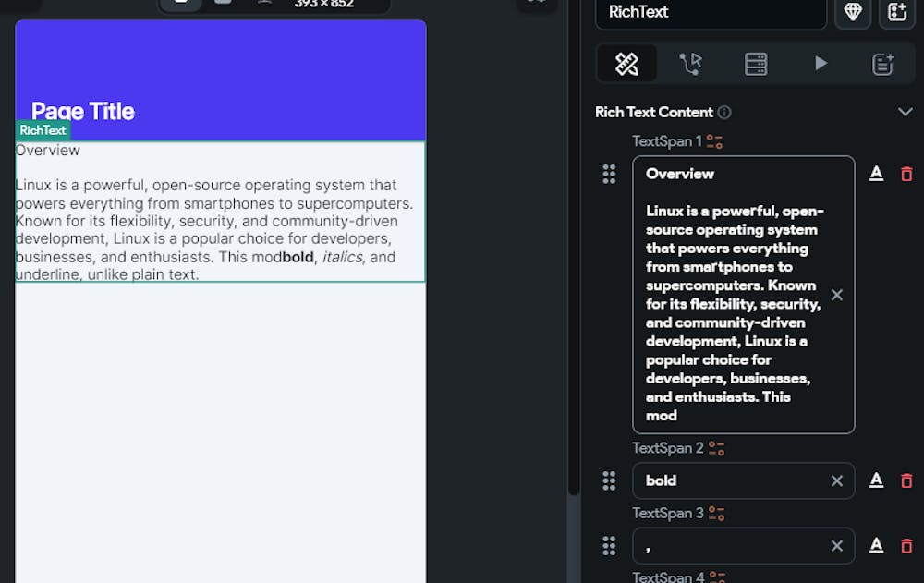Grab the TextSpan 3 drag handle
Image resolution: width=924 pixels, height=583 pixels.
(x=609, y=546)
